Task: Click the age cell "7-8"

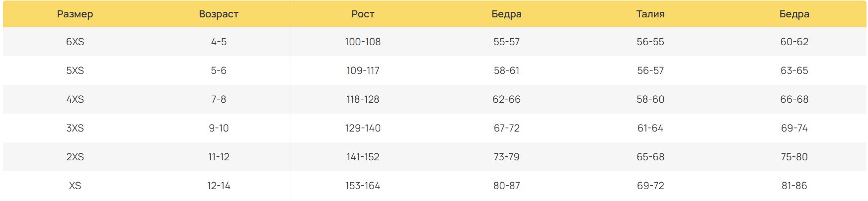Action: pos(219,99)
